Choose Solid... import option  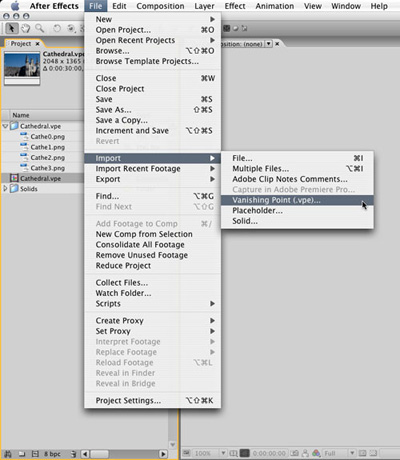click(297, 221)
